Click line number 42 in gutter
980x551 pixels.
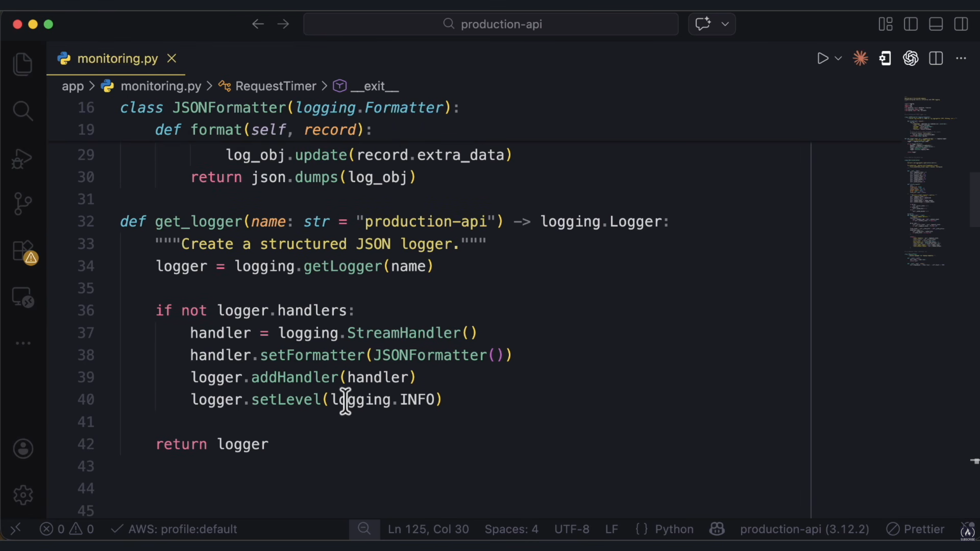[86, 444]
